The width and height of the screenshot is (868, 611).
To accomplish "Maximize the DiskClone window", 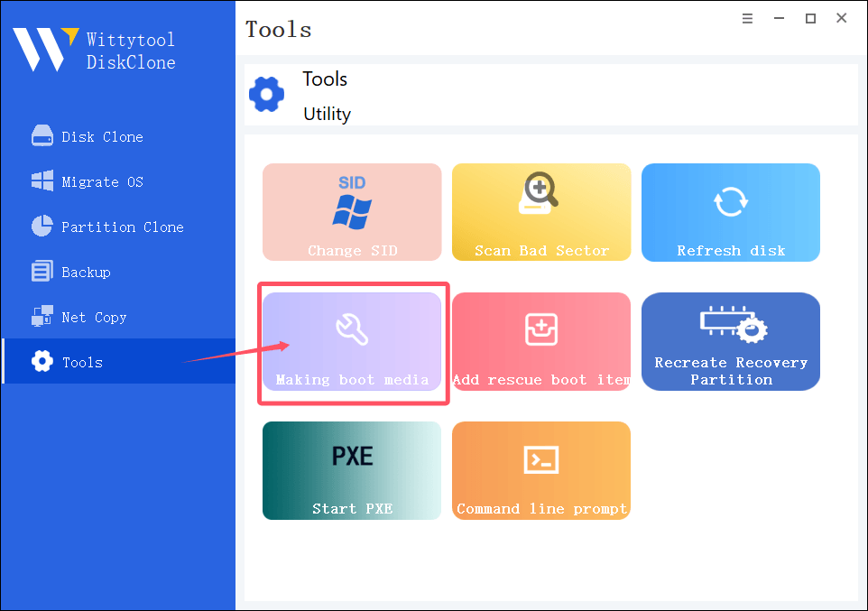I will point(810,19).
